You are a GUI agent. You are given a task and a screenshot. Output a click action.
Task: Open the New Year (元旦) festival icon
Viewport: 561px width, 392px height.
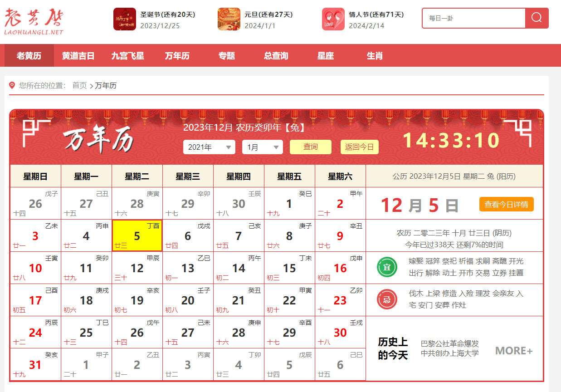click(x=229, y=20)
